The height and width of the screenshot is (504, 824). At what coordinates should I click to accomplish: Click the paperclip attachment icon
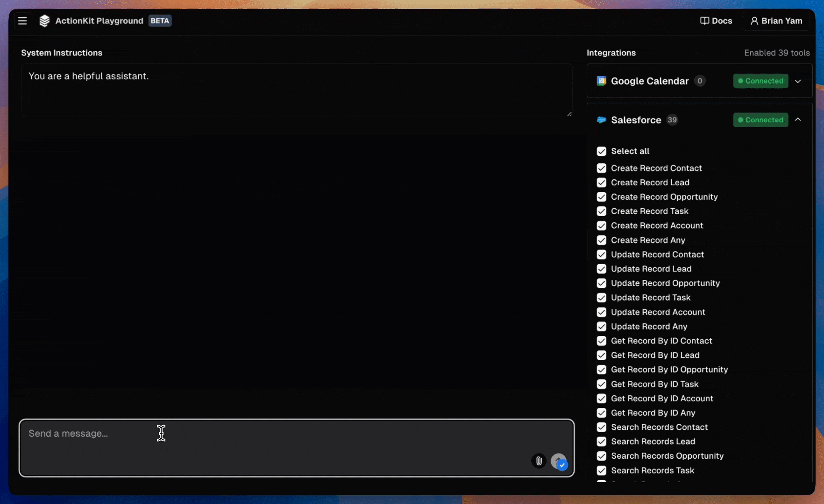(x=539, y=461)
